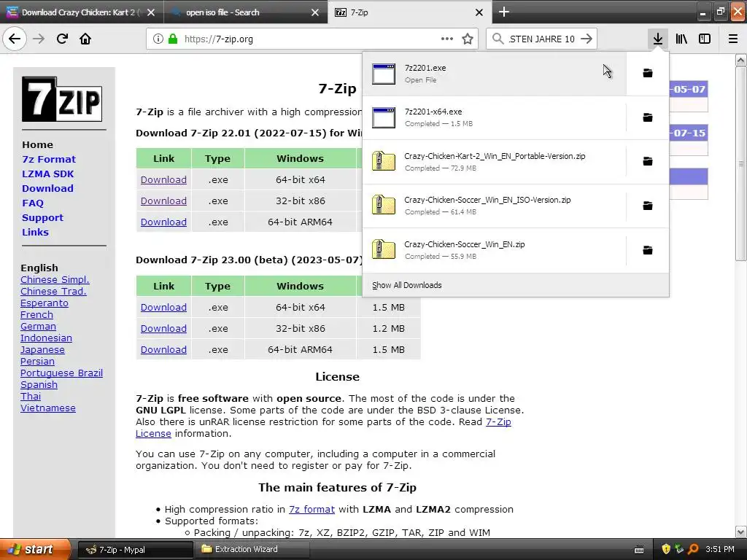Download 23.00 beta 64-bit ARM64 exe
Screen dimensions: 747x560
click(163, 349)
